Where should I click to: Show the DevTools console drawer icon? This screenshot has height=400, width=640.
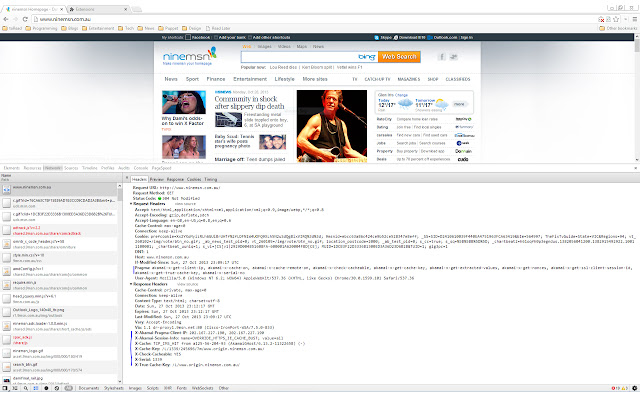click(x=15, y=388)
